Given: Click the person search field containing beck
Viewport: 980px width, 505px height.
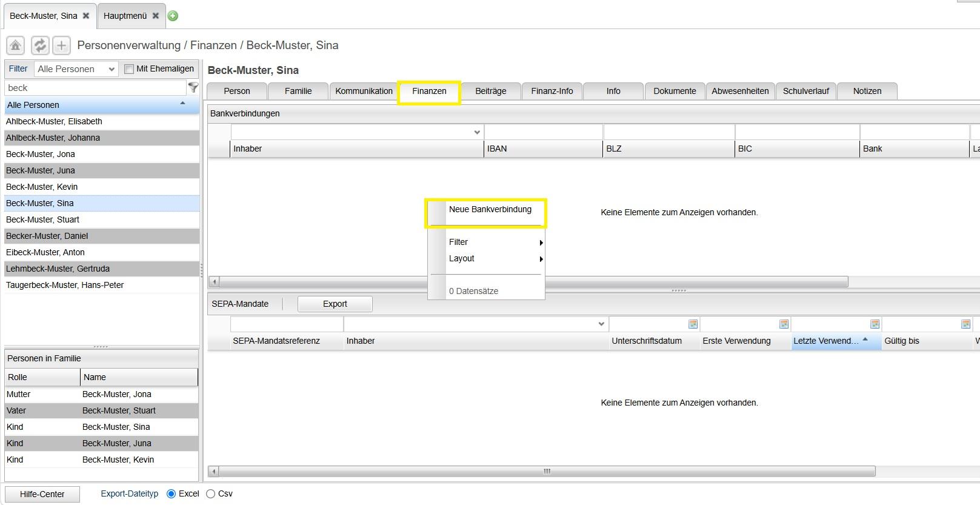Looking at the screenshot, I should [95, 87].
